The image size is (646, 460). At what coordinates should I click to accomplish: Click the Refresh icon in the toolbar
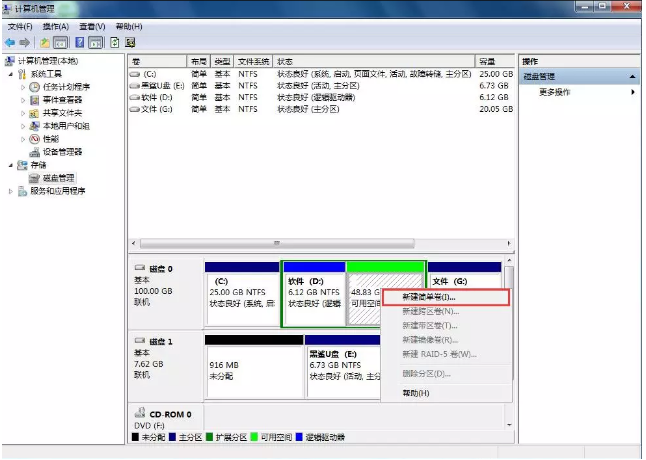(114, 43)
